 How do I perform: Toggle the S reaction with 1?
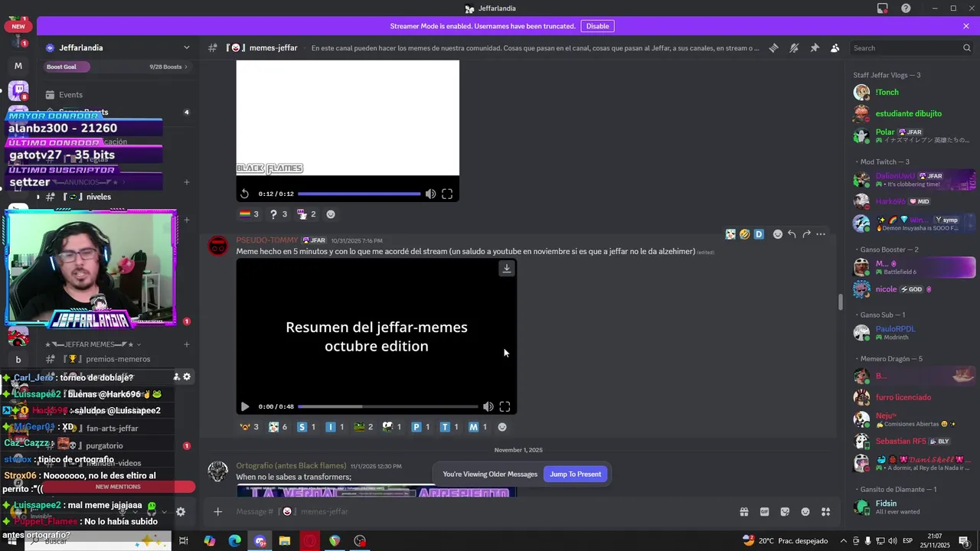tap(306, 427)
